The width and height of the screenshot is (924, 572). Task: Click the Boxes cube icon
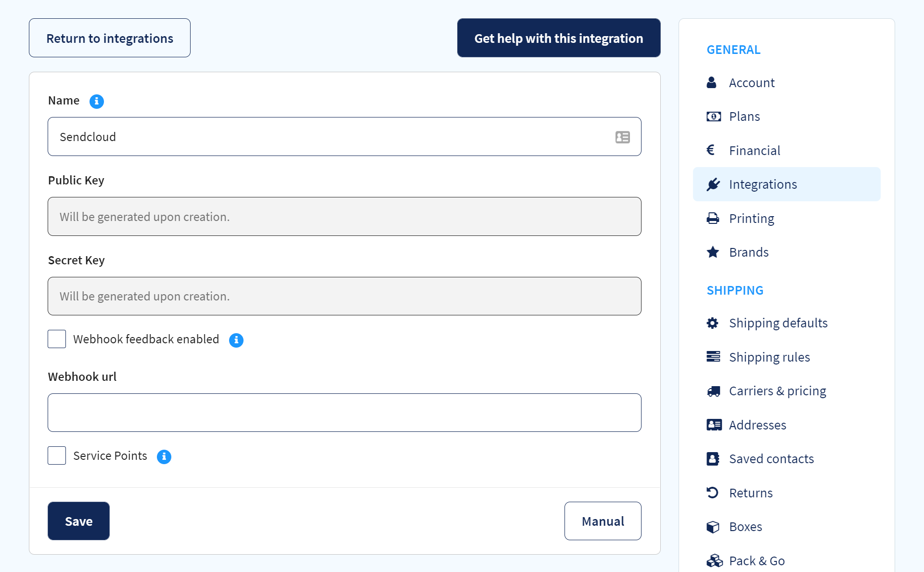713,527
